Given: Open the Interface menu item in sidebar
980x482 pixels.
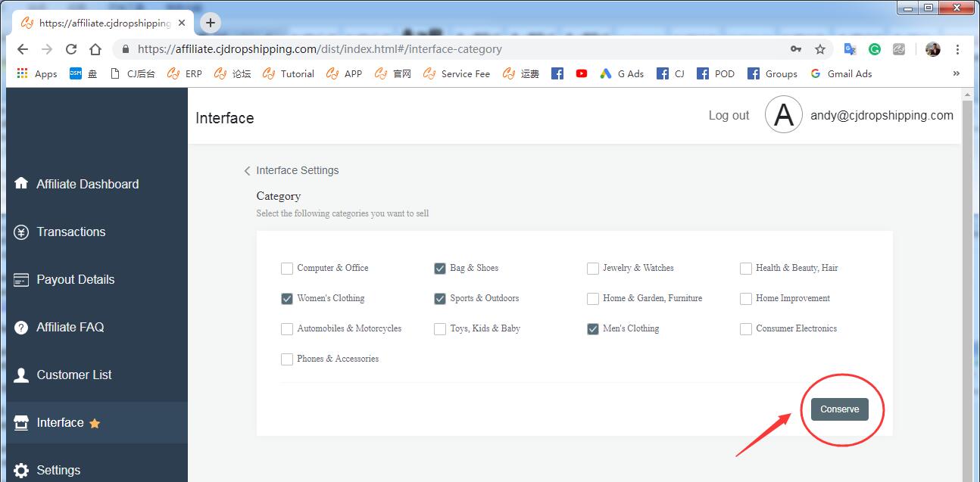Looking at the screenshot, I should pyautogui.click(x=61, y=422).
